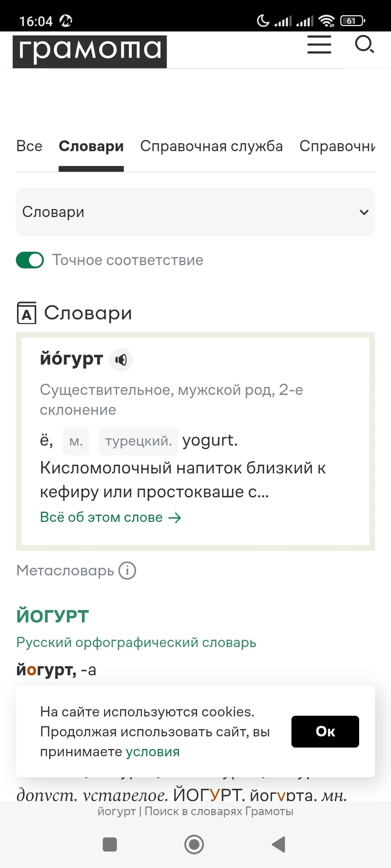
Task: Select the Справочная служба tab
Action: pyautogui.click(x=211, y=146)
